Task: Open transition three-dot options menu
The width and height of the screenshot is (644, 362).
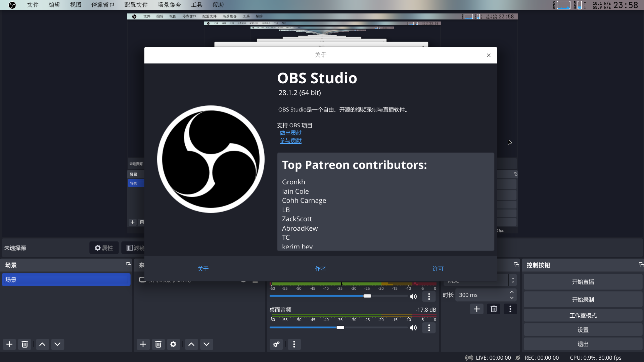Action: 510,309
